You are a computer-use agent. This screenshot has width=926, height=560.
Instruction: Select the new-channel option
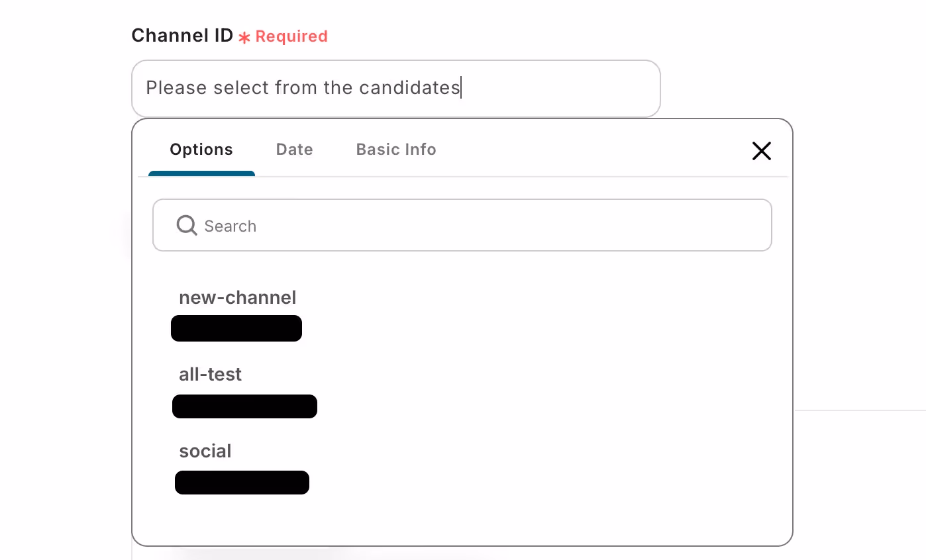[238, 298]
